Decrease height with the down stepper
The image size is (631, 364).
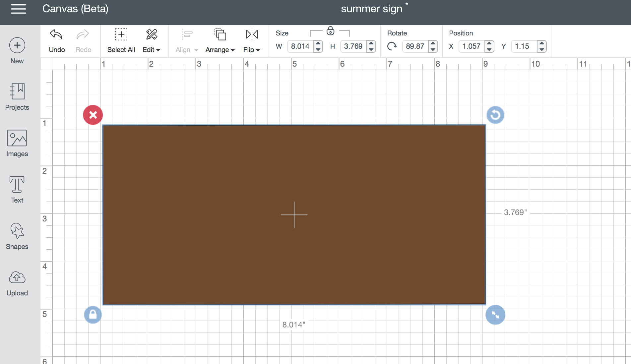coord(371,49)
